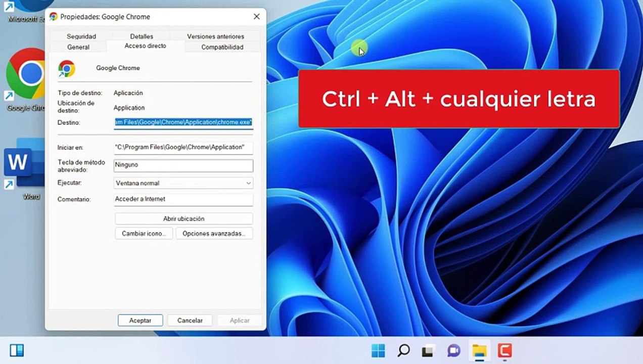Click the 'Application' location text

(129, 108)
